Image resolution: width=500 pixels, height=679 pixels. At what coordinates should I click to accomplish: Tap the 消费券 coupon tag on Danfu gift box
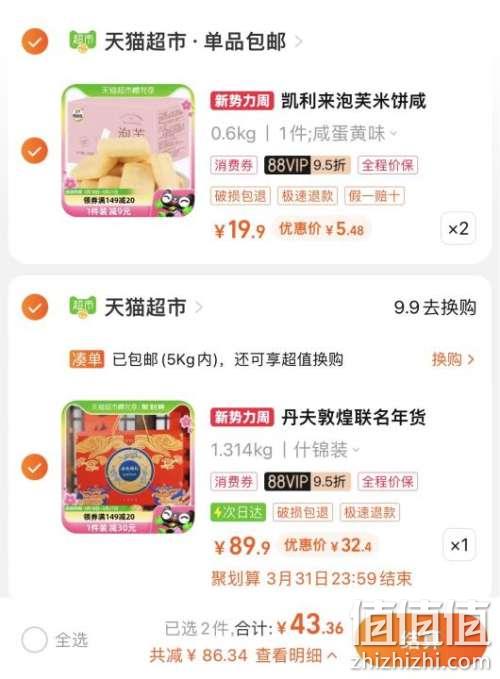[x=234, y=481]
